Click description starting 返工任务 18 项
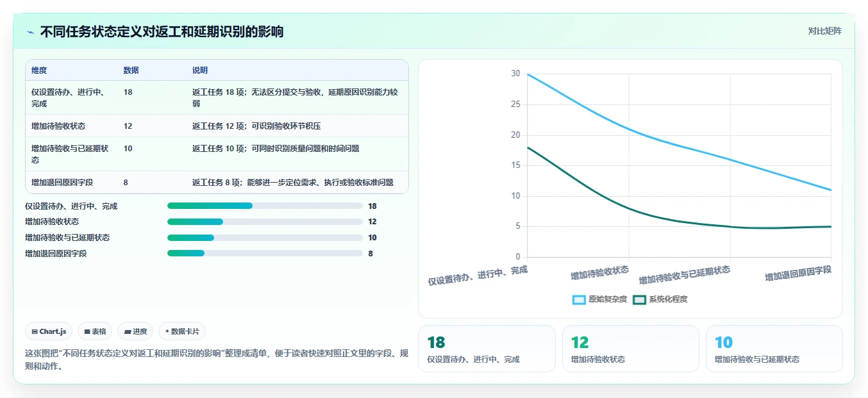The height and width of the screenshot is (398, 868). pyautogui.click(x=295, y=97)
